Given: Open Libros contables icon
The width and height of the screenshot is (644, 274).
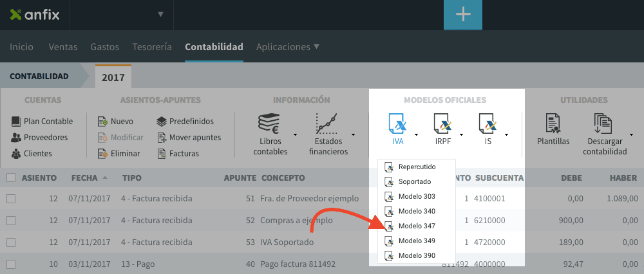Looking at the screenshot, I should click(x=268, y=122).
